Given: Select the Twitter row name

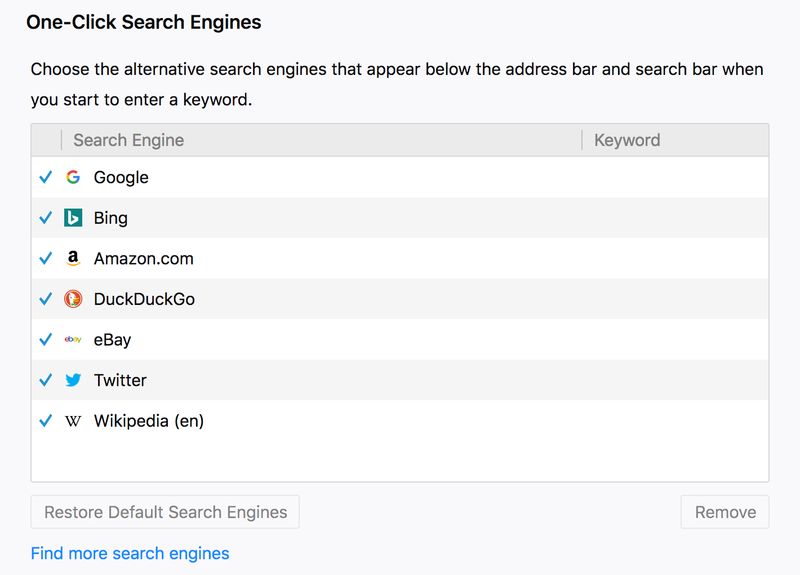Looking at the screenshot, I should [120, 380].
